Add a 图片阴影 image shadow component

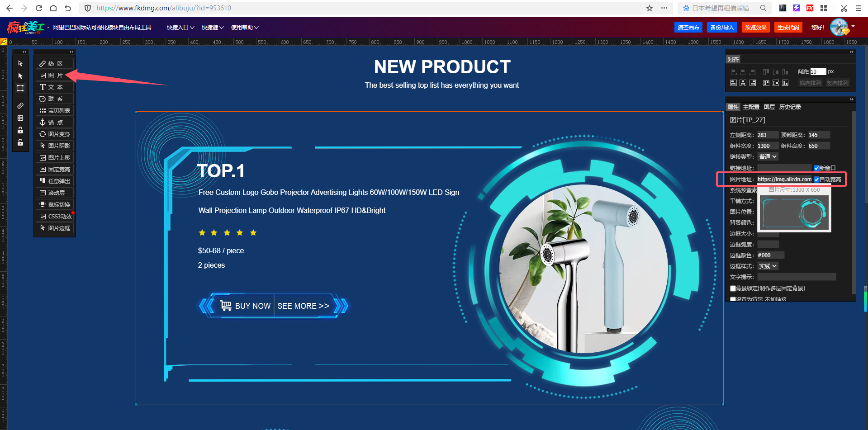pyautogui.click(x=55, y=146)
